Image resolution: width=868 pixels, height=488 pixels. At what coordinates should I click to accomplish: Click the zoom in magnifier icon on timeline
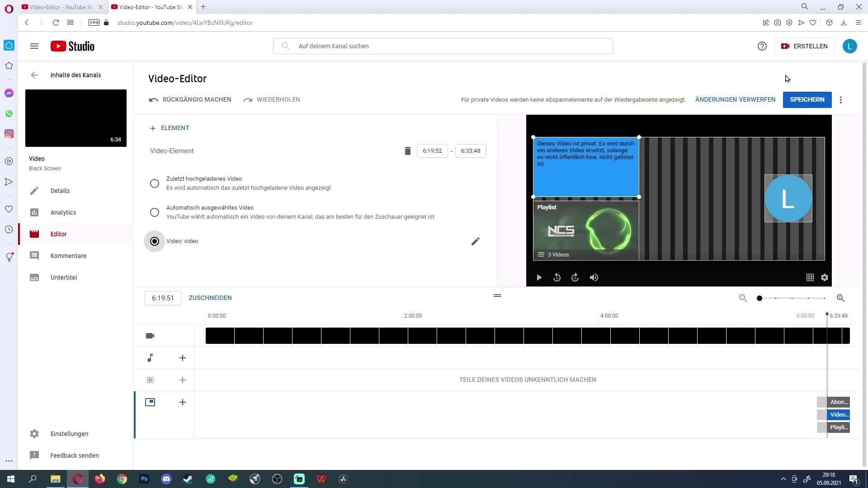pos(840,298)
